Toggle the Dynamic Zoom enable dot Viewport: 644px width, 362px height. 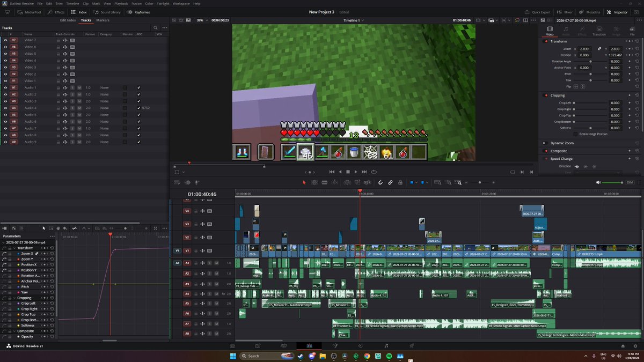point(545,143)
